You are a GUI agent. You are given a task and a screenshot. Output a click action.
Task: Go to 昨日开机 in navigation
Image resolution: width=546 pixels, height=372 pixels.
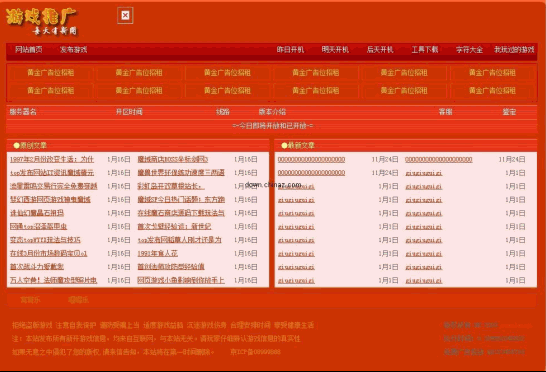[290, 50]
